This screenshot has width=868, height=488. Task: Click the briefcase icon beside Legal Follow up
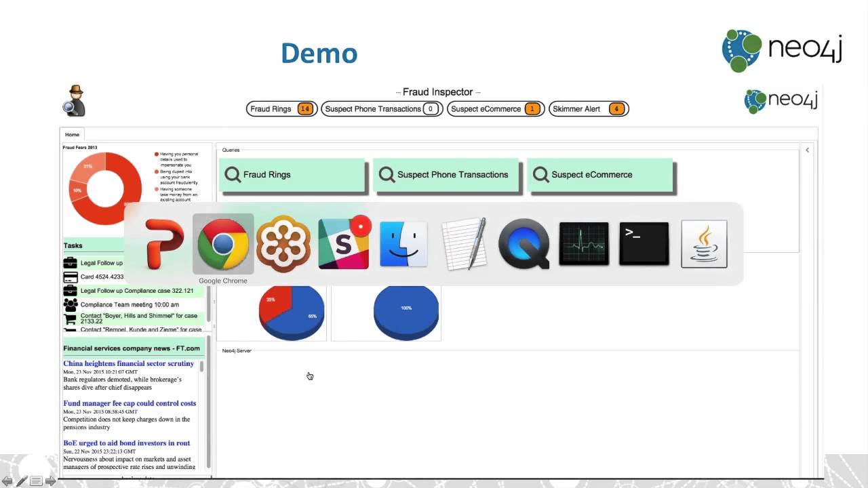tap(70, 263)
